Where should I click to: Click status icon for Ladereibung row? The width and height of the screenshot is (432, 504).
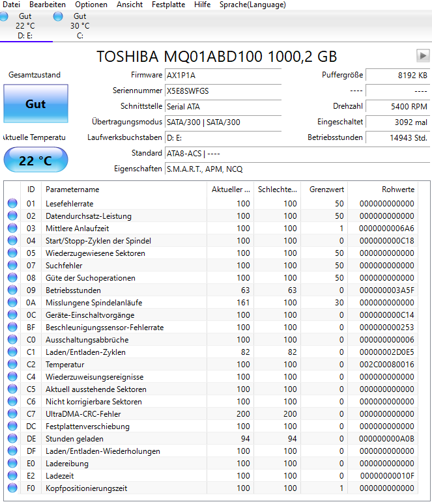point(12,463)
